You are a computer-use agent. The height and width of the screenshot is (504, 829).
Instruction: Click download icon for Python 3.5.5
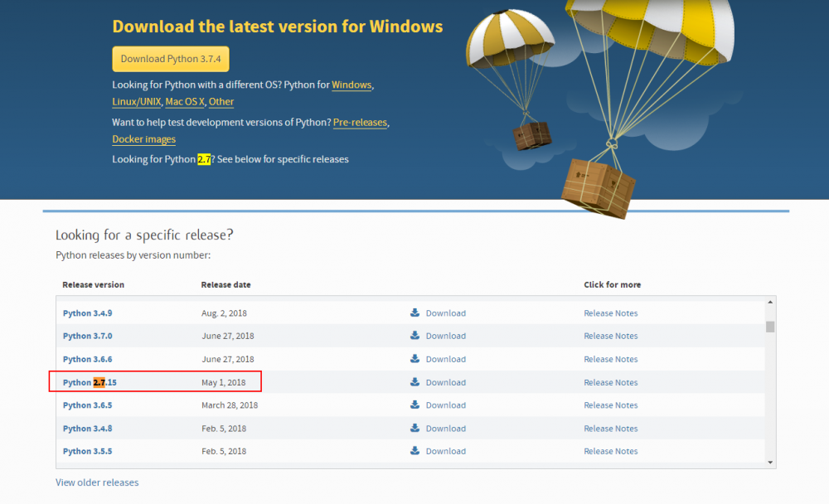(x=415, y=451)
